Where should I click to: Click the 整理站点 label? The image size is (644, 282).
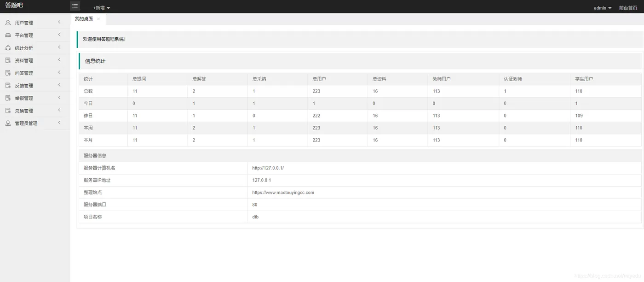click(93, 193)
